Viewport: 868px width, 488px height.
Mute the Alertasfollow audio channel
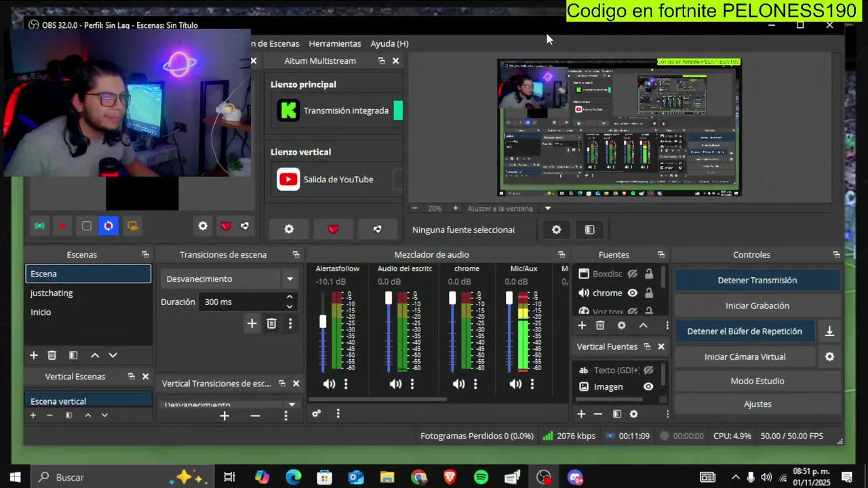tap(329, 384)
